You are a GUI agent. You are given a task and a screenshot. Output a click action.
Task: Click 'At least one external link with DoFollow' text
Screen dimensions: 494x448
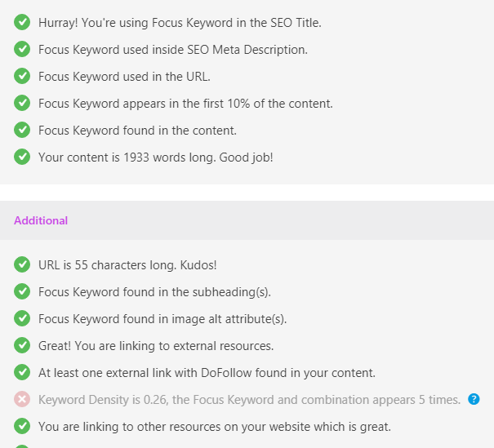coord(207,373)
